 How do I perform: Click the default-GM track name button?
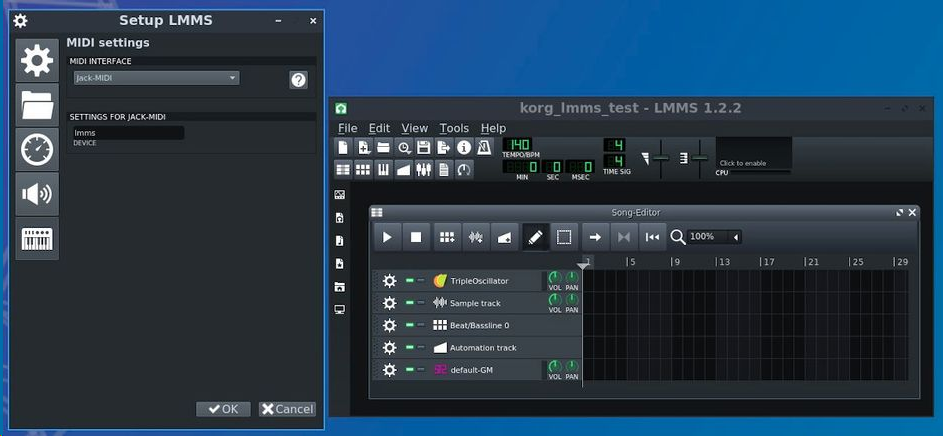tap(485, 370)
